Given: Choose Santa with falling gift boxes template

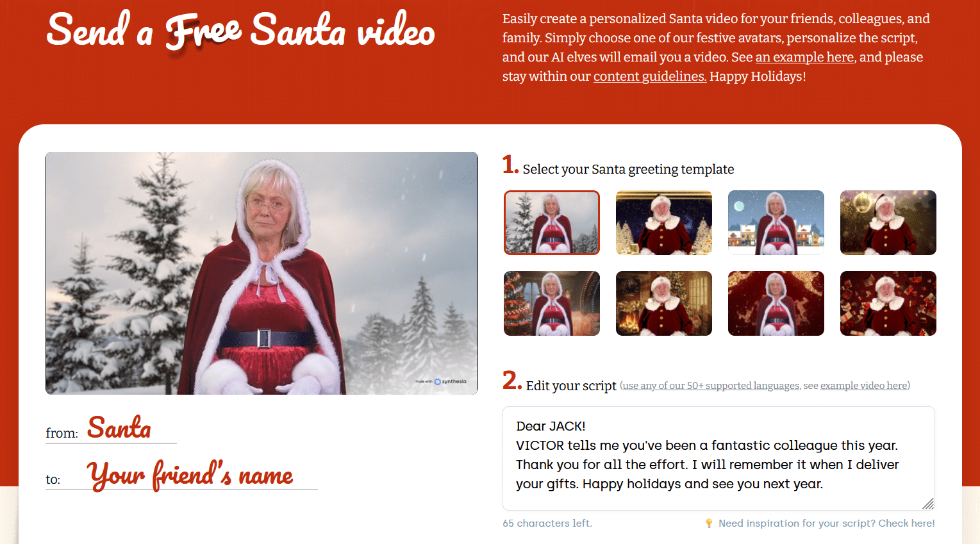Looking at the screenshot, I should click(x=888, y=303).
